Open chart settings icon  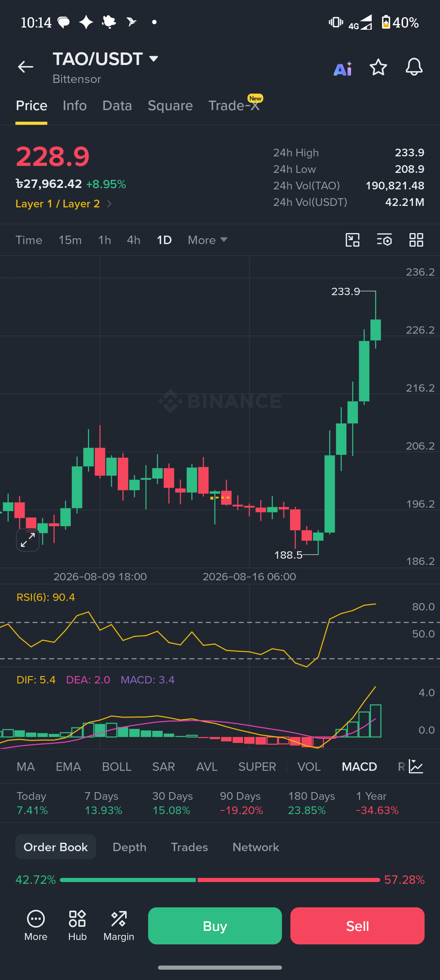(x=384, y=240)
